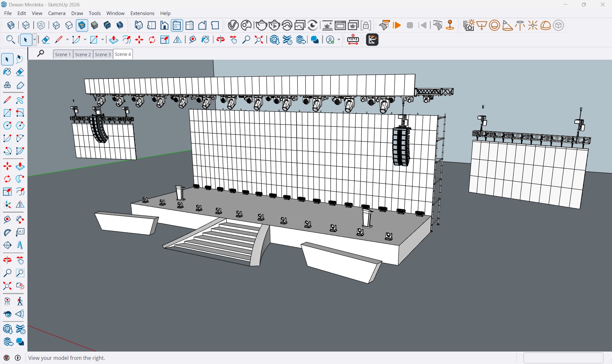
Task: Activate the Section Plane tool
Action: coord(7,245)
